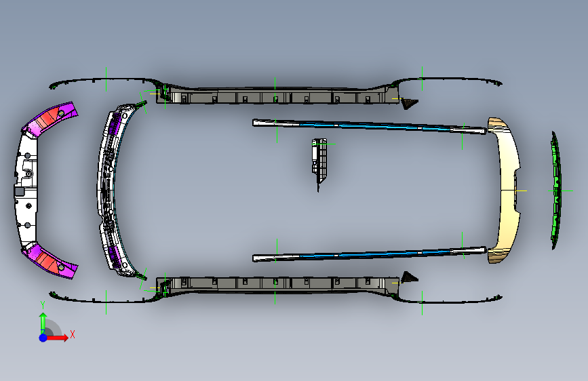Select the small grille part in the center
Viewport: 588px width, 381px height.
[319, 163]
